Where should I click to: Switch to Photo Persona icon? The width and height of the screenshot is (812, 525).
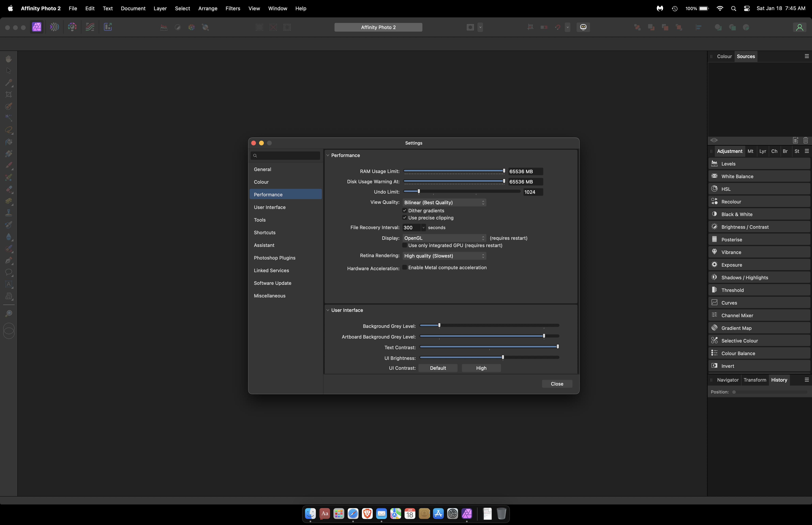[37, 27]
